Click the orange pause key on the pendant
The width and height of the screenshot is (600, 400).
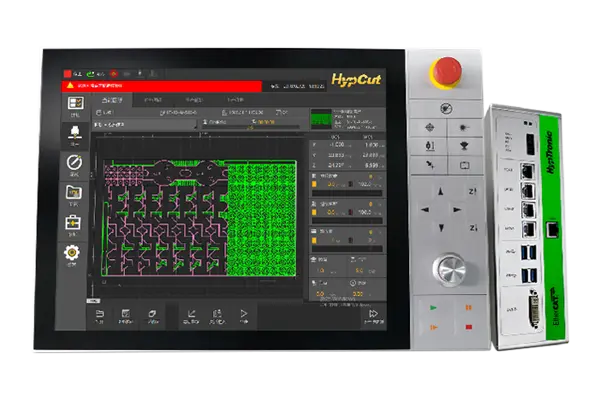(468, 308)
